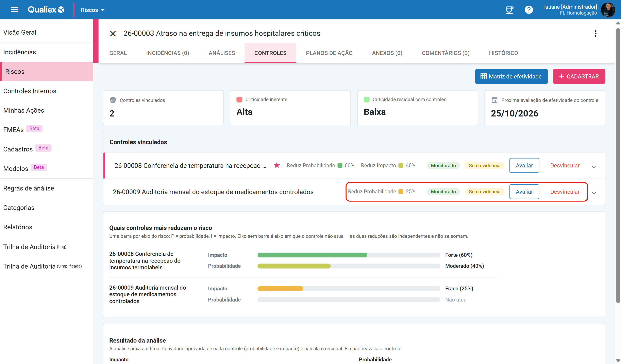Open Regras de análise in the sidebar
621x364 pixels.
[x=47, y=188]
